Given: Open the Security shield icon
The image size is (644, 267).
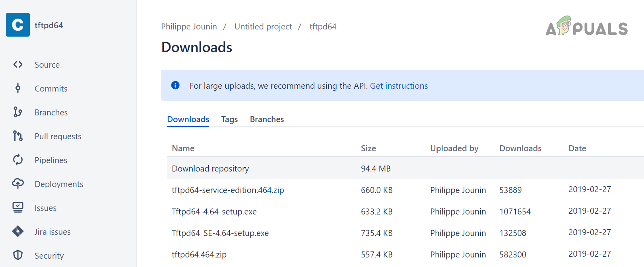Looking at the screenshot, I should coord(18,255).
